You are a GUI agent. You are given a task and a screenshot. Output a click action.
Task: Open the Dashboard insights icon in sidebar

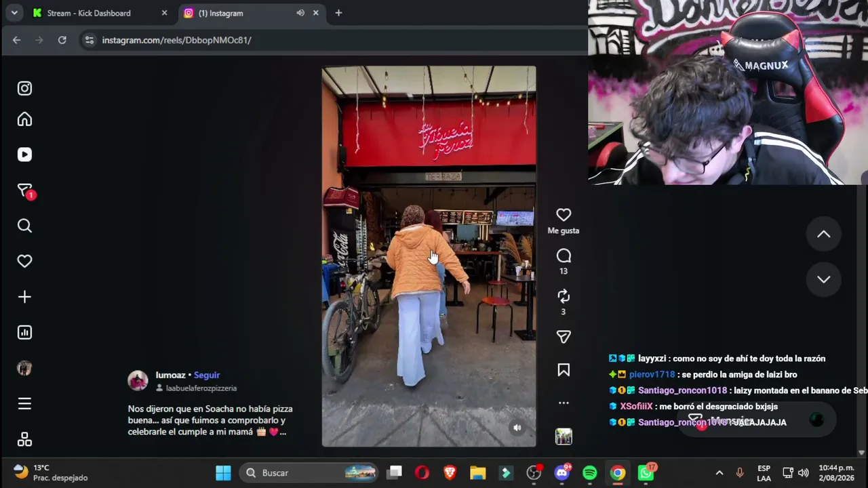coord(24,332)
